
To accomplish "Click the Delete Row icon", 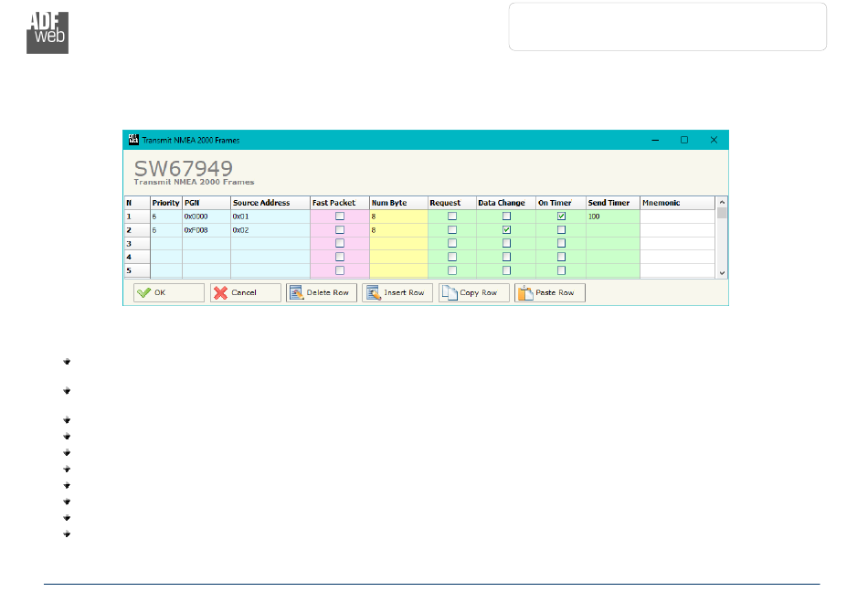I will click(297, 292).
